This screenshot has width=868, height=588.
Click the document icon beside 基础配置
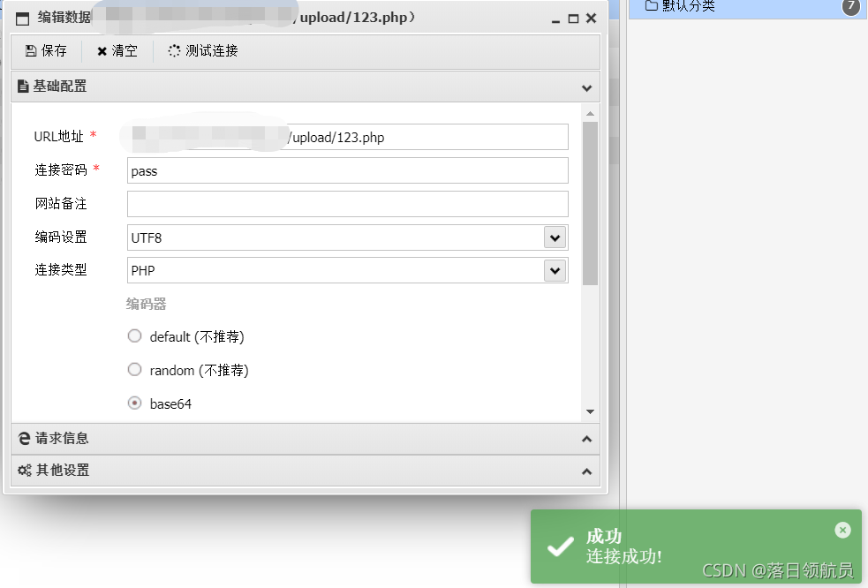(x=23, y=87)
